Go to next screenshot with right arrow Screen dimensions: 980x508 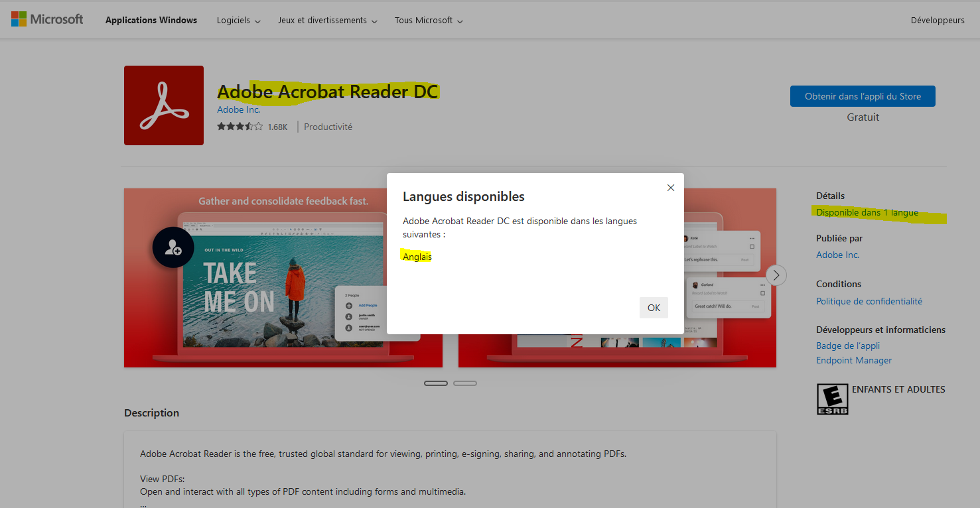tap(776, 275)
